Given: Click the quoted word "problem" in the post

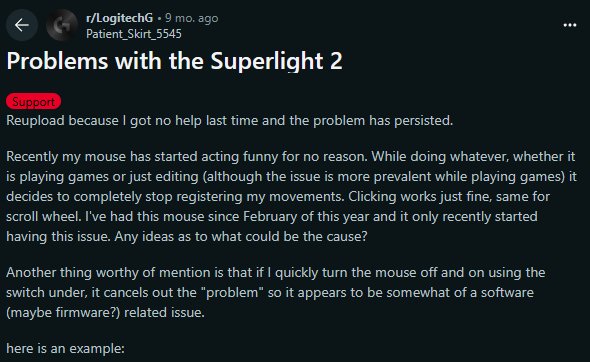Looking at the screenshot, I should (232, 292).
